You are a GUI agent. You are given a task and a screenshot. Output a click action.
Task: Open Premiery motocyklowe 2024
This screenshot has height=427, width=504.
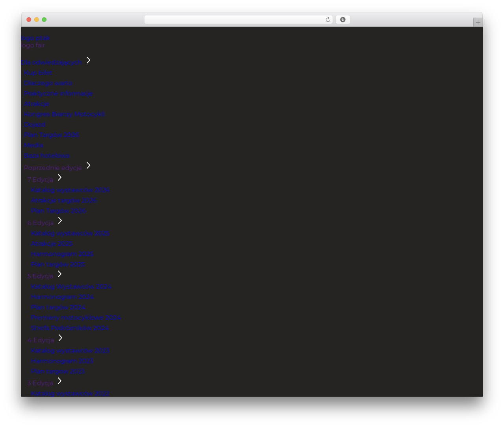pos(76,317)
